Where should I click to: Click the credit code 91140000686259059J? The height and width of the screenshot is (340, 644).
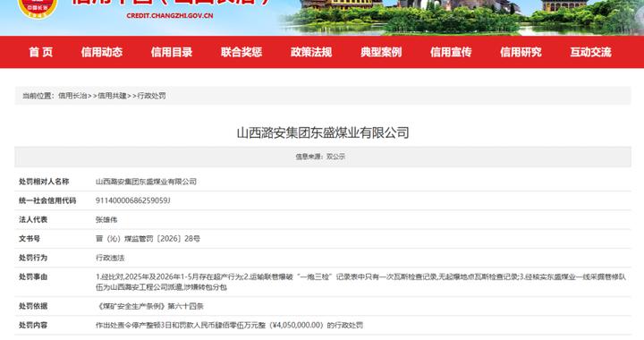[132, 200]
